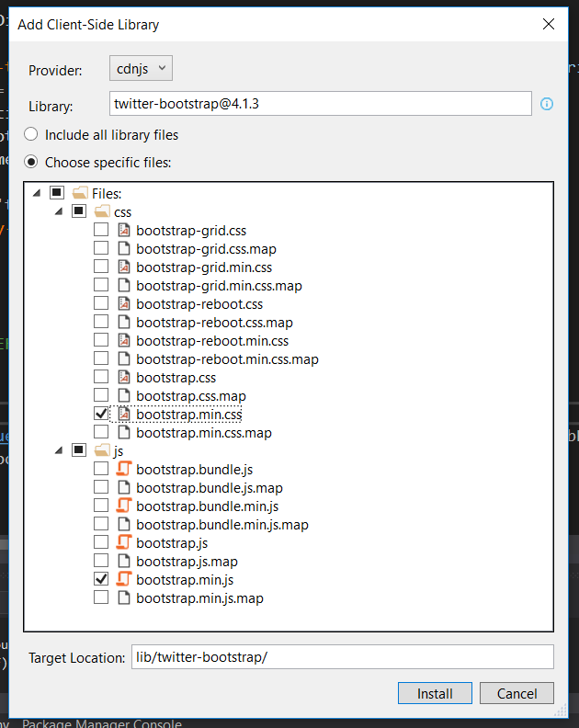Select bootstrap.js.map file name

[187, 562]
